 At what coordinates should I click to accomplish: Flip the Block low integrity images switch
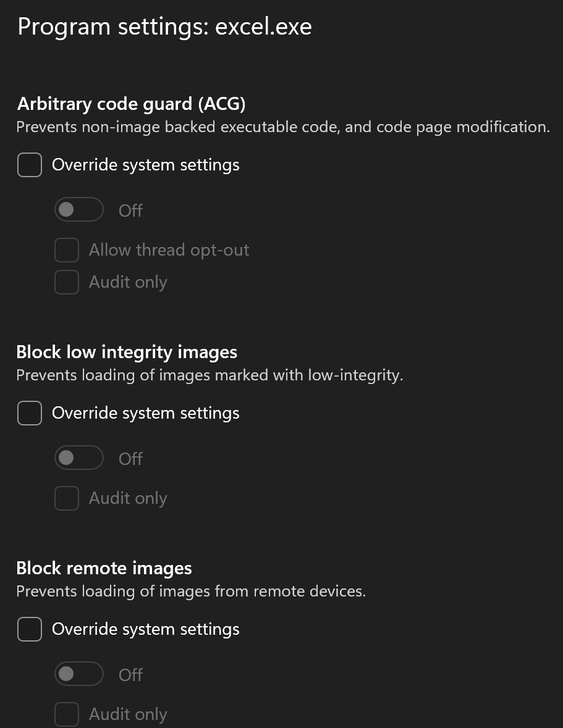[78, 458]
